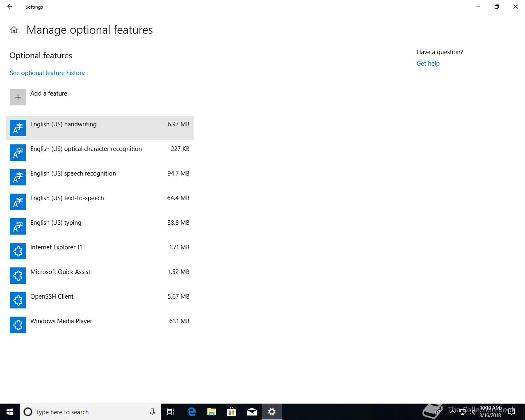
Task: Click the 94.7 MB size value
Action: point(178,173)
